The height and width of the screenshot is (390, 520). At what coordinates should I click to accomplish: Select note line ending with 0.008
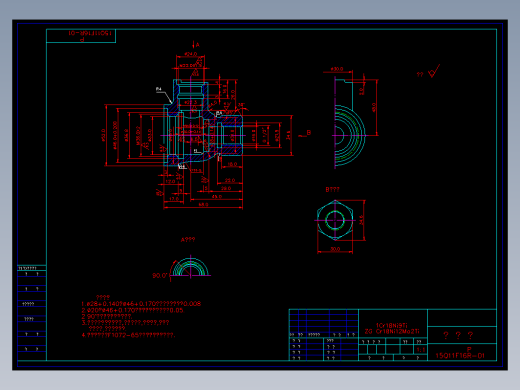point(141,304)
